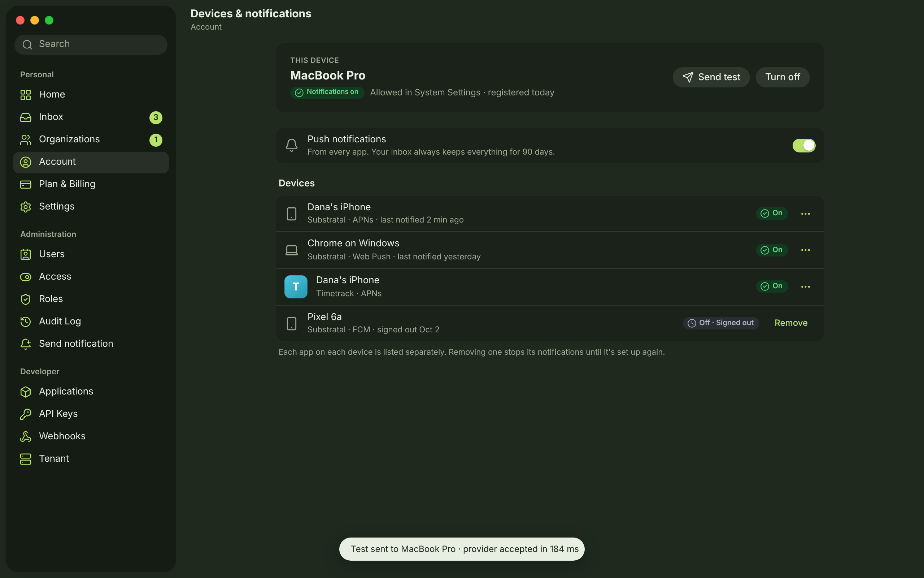This screenshot has height=578, width=924.
Task: Open the Access eye icon
Action: click(26, 277)
